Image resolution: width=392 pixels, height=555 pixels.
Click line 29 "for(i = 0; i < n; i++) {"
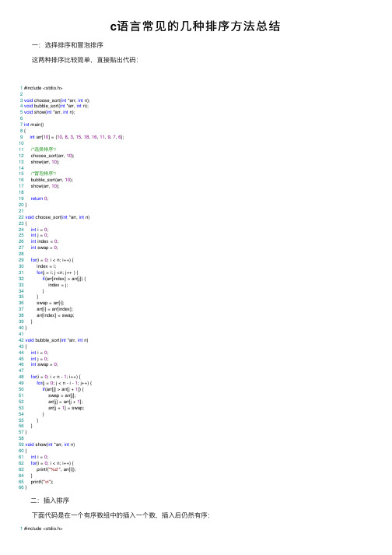click(52, 260)
